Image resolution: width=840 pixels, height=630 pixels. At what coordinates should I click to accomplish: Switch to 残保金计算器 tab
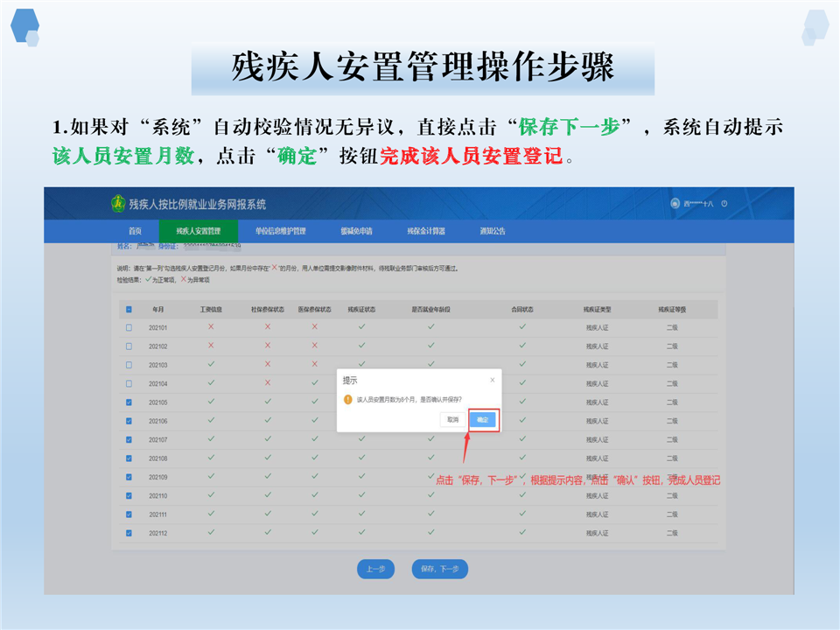point(426,232)
